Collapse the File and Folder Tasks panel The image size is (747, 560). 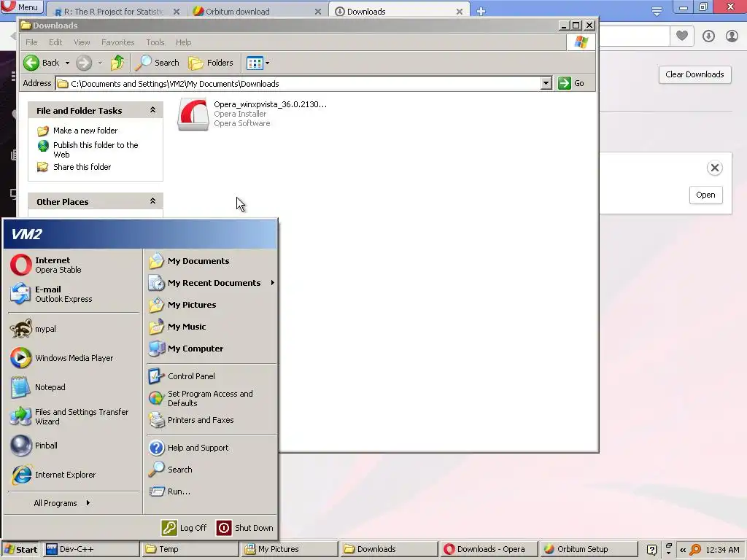click(152, 110)
